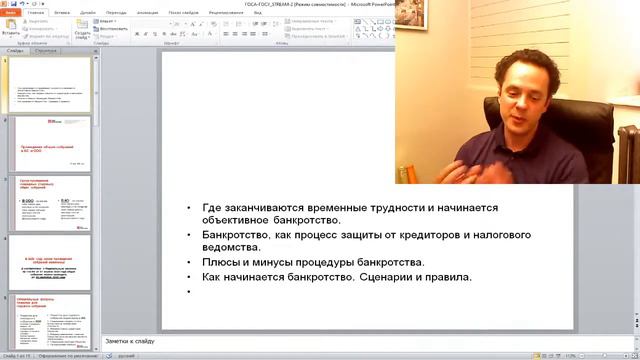Click the clear formatting icon
Image resolution: width=640 pixels, height=360 pixels.
tap(213, 24)
